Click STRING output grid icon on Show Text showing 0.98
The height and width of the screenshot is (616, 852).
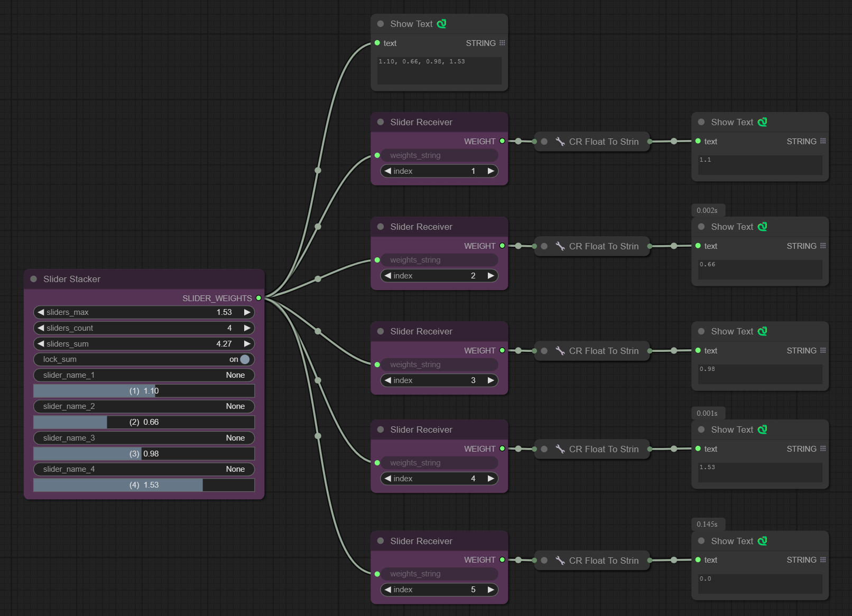[x=823, y=350]
